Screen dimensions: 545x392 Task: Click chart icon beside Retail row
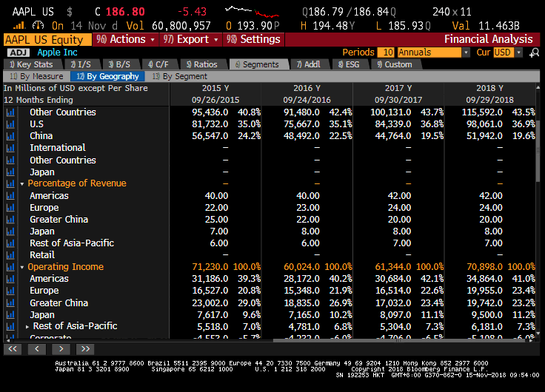(x=10, y=255)
